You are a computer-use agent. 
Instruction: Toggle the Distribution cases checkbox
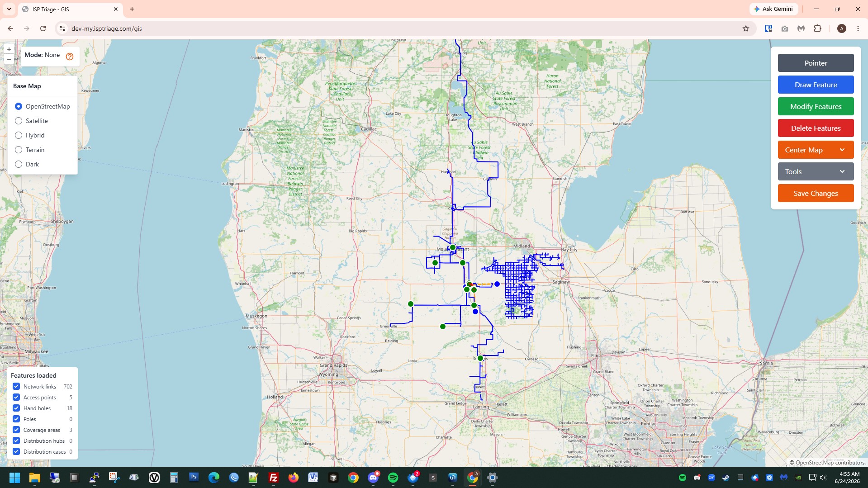click(x=16, y=451)
